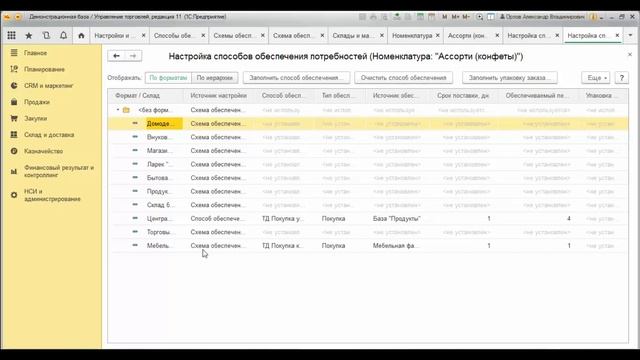Select the 'Мебель' warehouse row

point(368,245)
